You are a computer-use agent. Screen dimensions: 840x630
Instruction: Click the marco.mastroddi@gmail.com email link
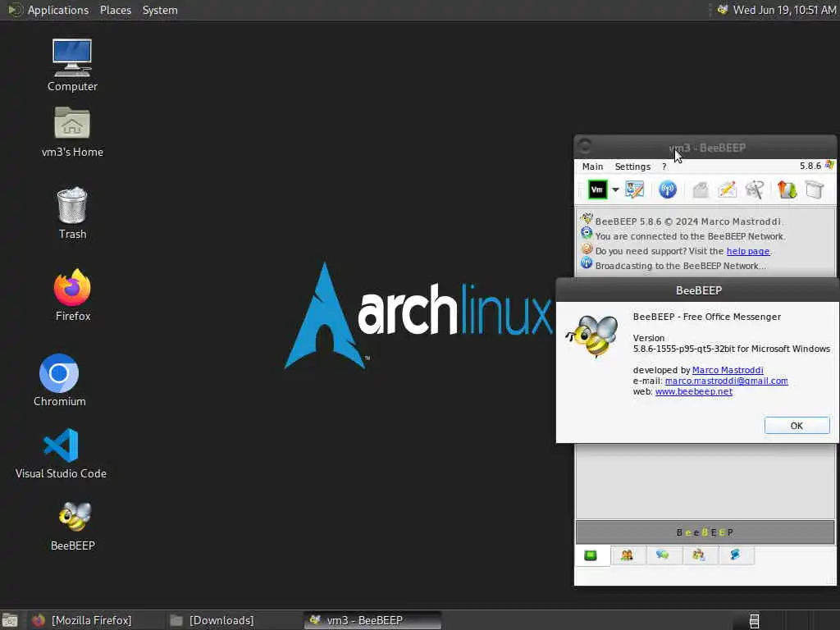[x=727, y=381]
